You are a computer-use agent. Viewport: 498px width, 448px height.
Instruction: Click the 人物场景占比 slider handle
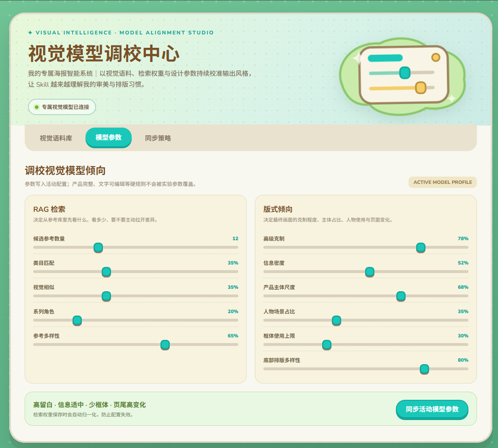(x=336, y=320)
